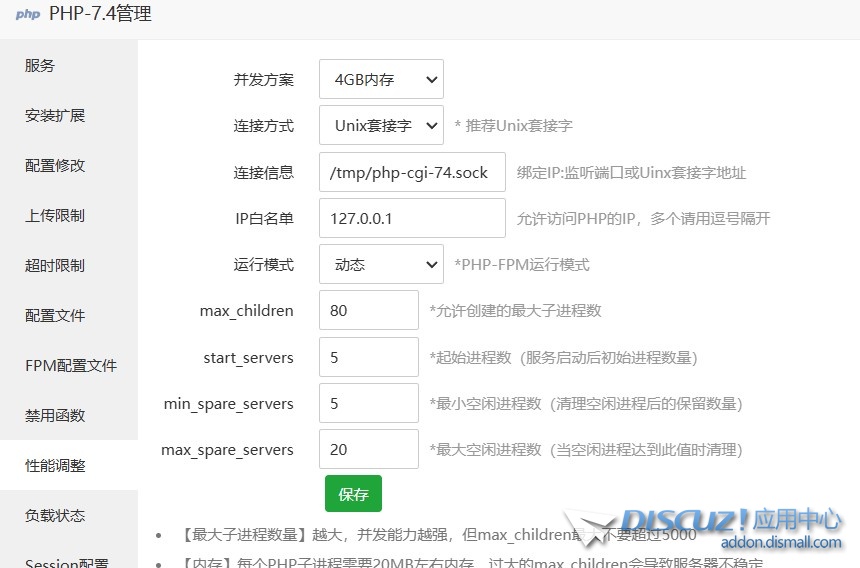
Task: Focus the start_servers input field
Action: [369, 357]
